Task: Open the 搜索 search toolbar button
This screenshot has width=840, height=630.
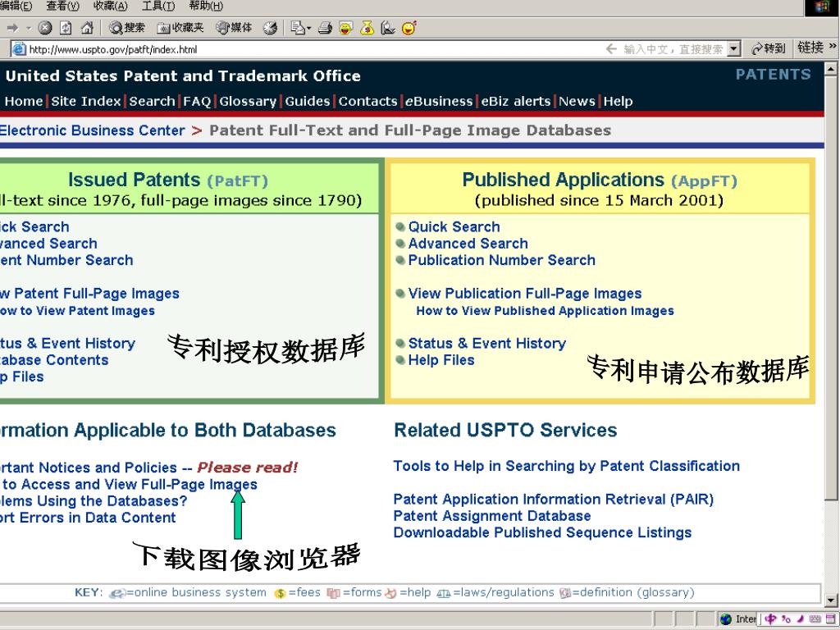Action: pyautogui.click(x=127, y=28)
